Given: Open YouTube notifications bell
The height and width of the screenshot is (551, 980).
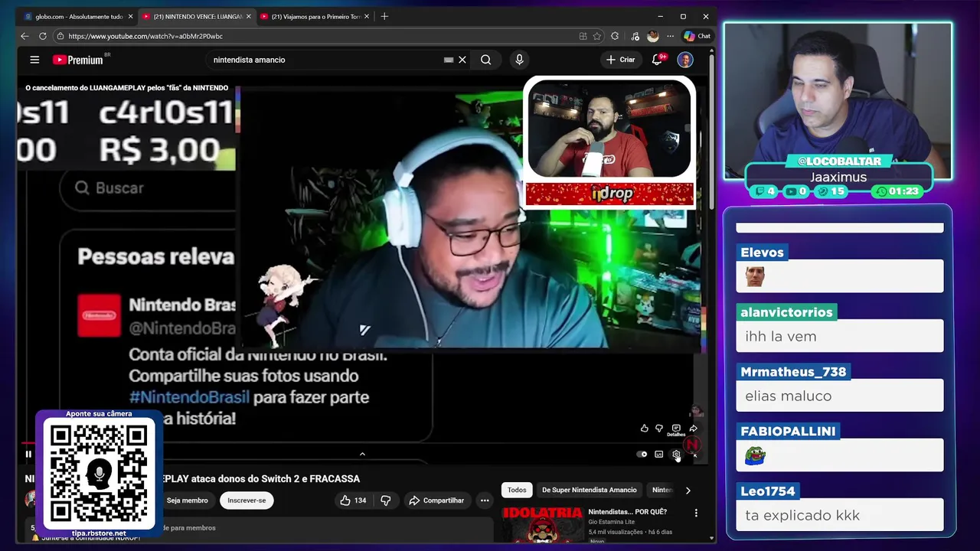Looking at the screenshot, I should click(657, 60).
